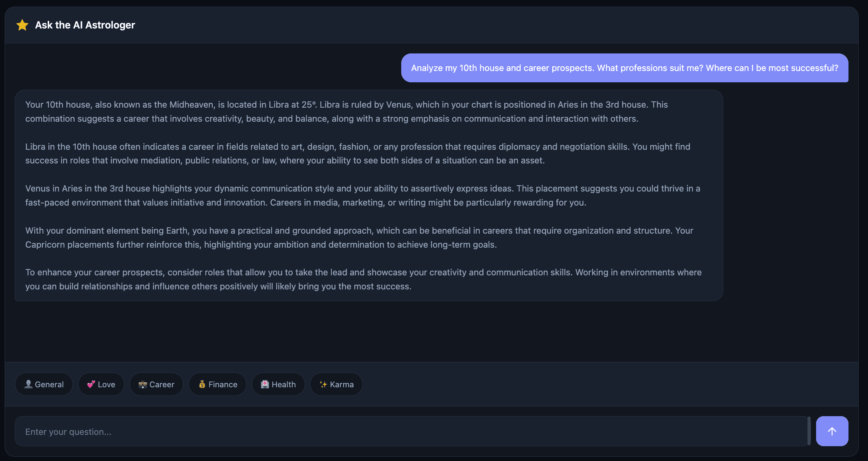Select the person icon on the General chip
The image size is (868, 461).
click(x=28, y=384)
